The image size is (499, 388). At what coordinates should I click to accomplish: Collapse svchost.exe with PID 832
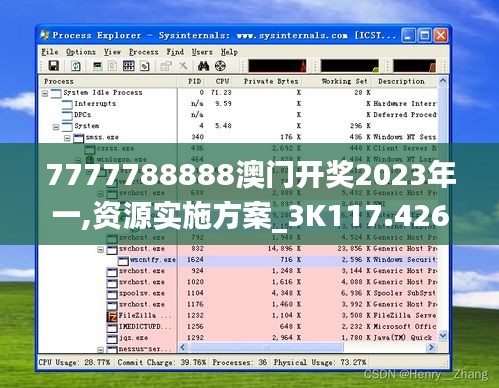(100, 250)
